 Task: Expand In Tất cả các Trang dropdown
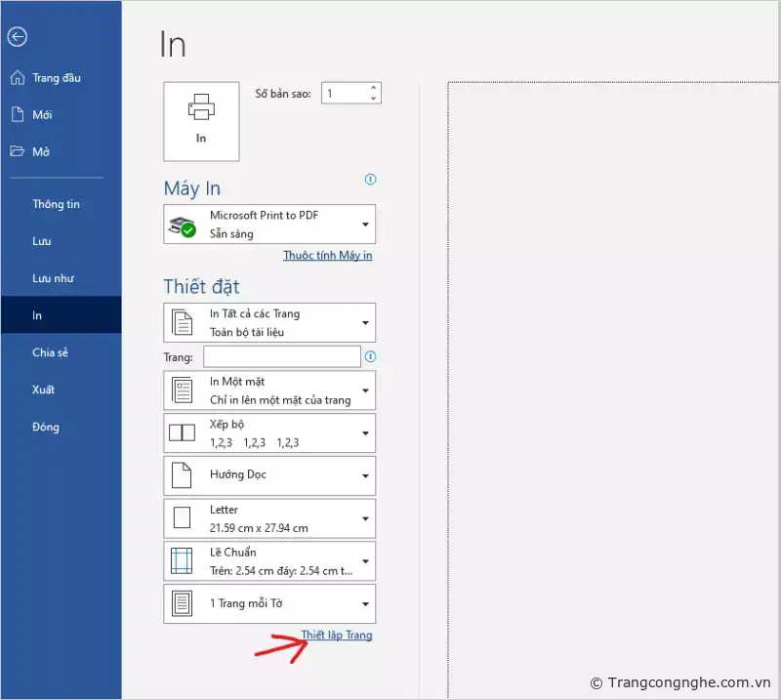click(269, 323)
